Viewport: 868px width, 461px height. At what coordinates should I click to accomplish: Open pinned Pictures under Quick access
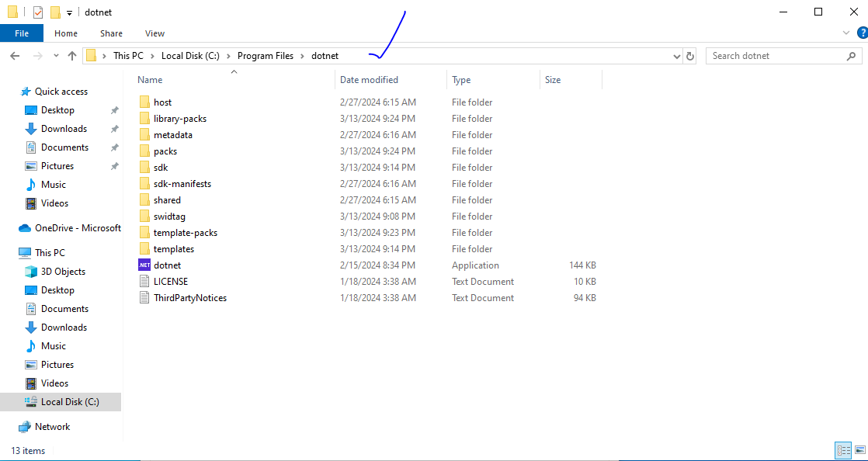57,166
